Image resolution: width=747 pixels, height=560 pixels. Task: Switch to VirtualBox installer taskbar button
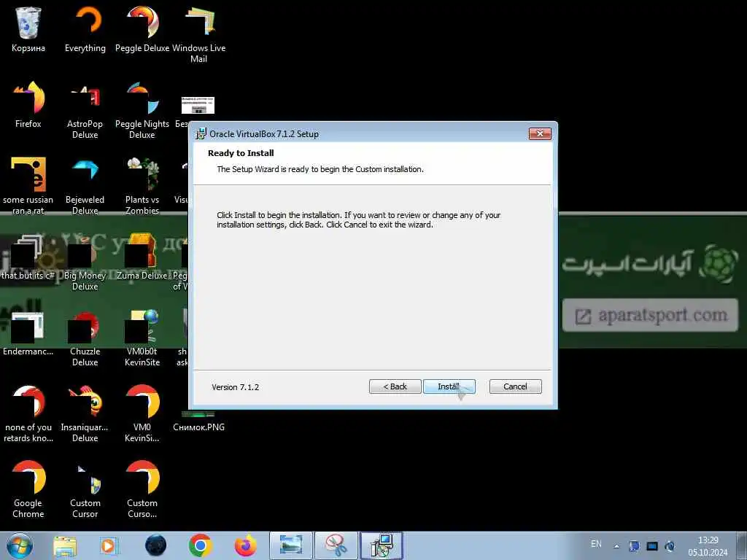382,545
